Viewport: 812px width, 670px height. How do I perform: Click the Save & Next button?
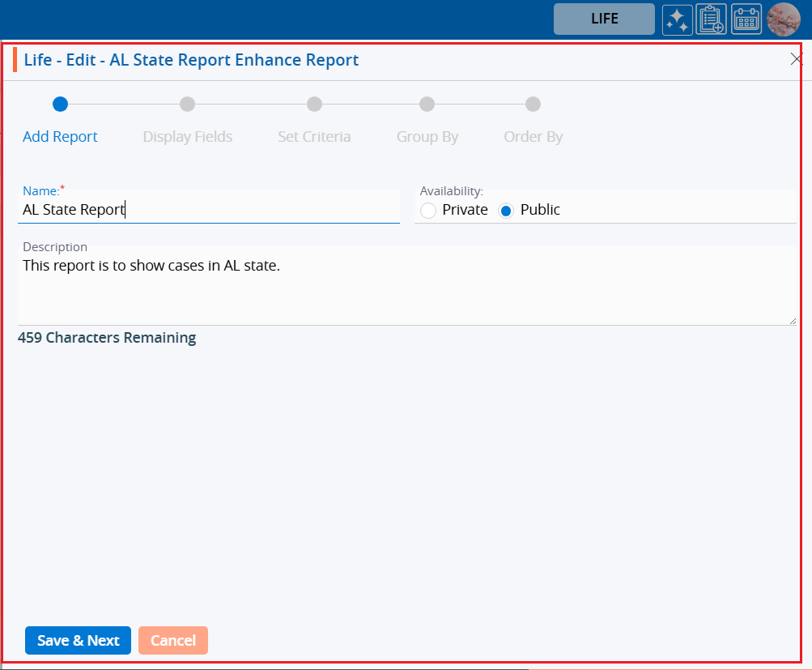tap(78, 640)
